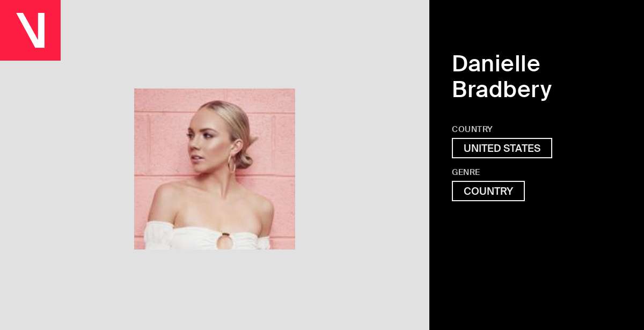The image size is (644, 330).
Task: Click the word Bradbery in the heading
Action: pos(502,89)
